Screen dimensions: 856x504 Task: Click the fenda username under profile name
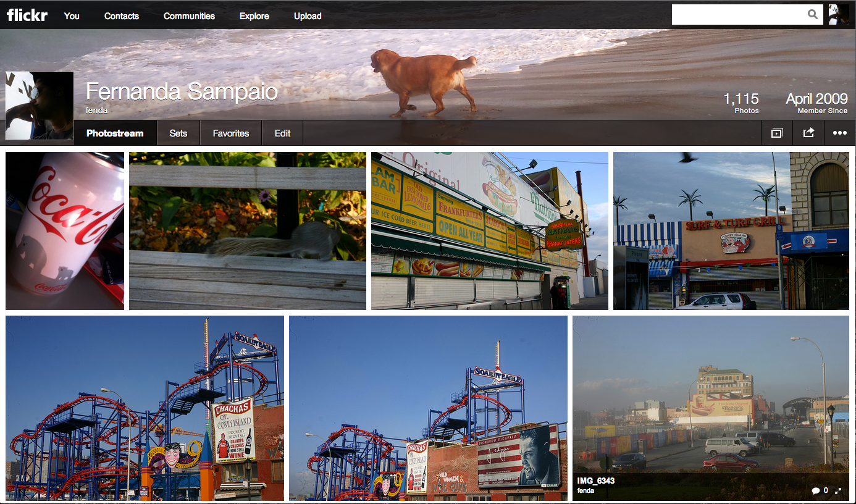[96, 110]
